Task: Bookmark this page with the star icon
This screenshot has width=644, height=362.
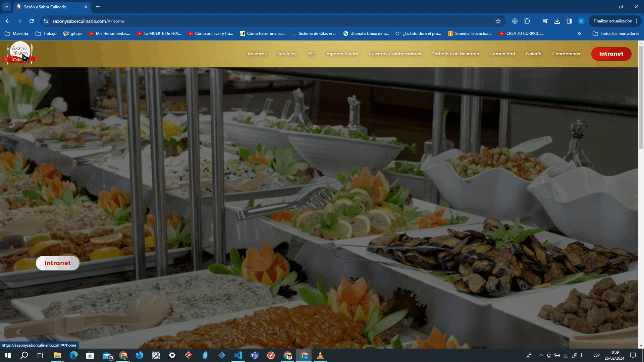Action: click(x=498, y=21)
